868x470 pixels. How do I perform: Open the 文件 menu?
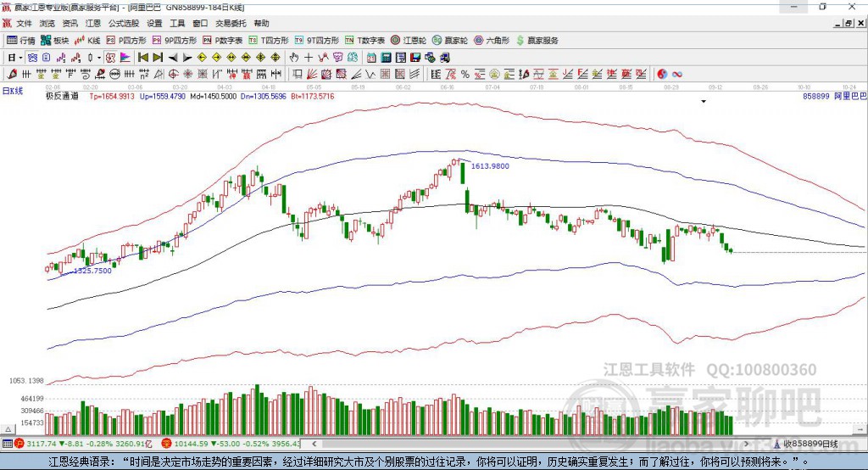[24, 23]
